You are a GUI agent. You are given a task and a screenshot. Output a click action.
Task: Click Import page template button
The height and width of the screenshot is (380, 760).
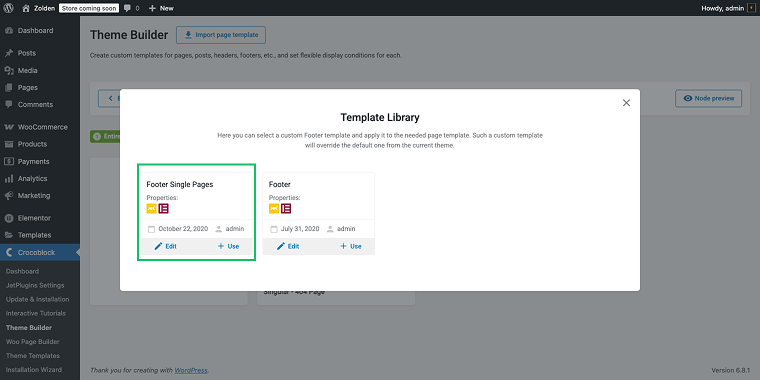point(221,35)
